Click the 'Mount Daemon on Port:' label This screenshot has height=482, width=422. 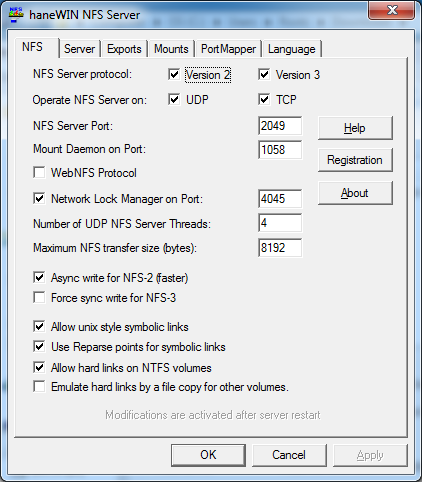point(89,149)
